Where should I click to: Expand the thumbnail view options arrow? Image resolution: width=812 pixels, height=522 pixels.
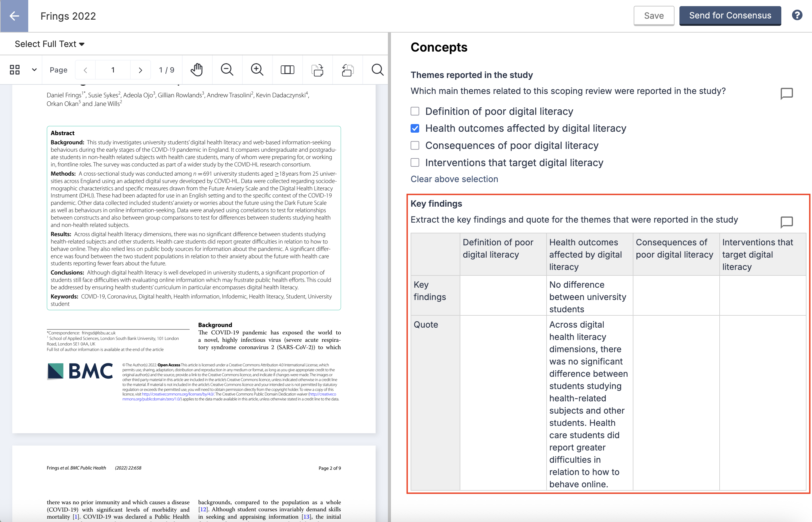(x=34, y=70)
